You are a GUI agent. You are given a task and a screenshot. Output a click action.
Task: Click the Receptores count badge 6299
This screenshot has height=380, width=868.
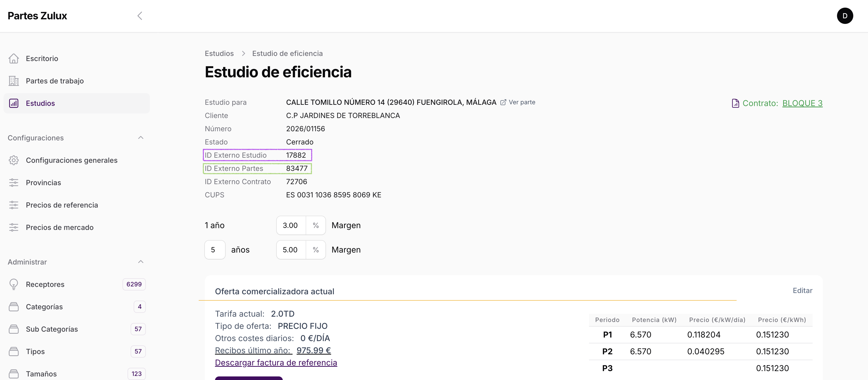[134, 284]
